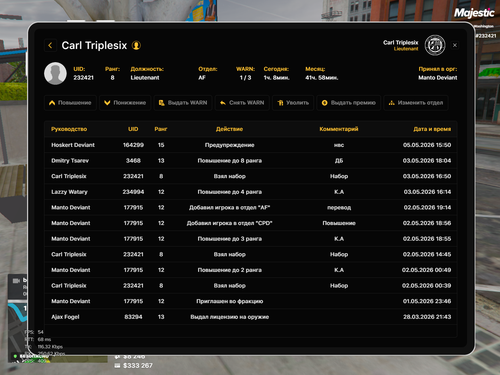This screenshot has width=500, height=375.
Task: Click the organization emblem at top right
Action: coord(435,45)
